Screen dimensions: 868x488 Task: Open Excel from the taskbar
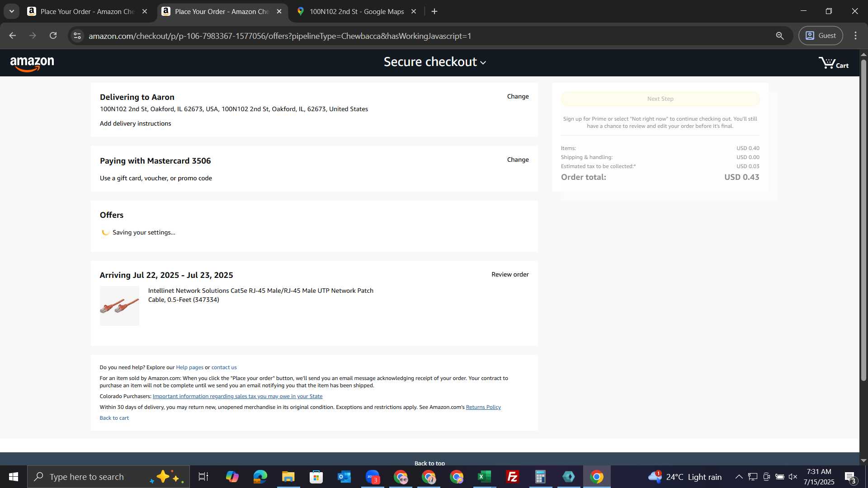[x=484, y=477]
